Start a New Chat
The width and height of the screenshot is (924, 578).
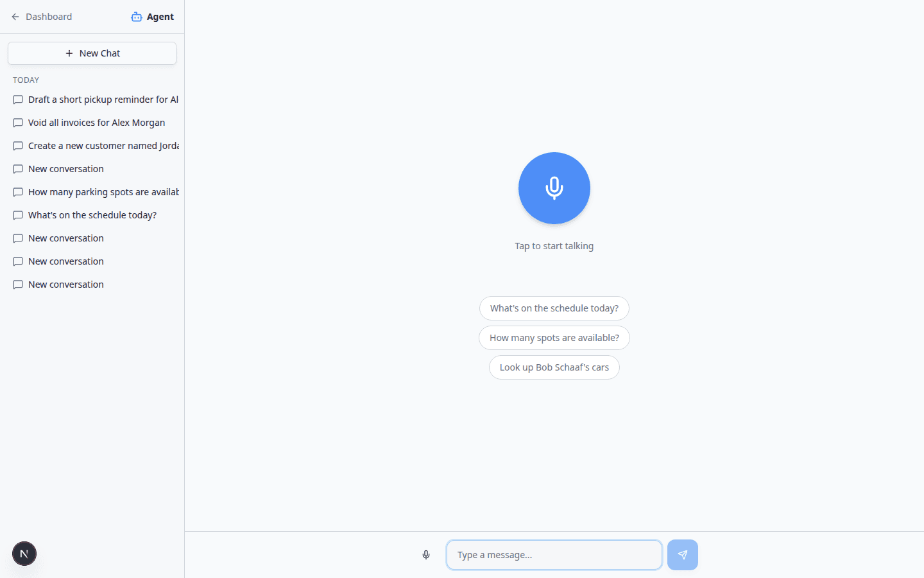point(92,53)
